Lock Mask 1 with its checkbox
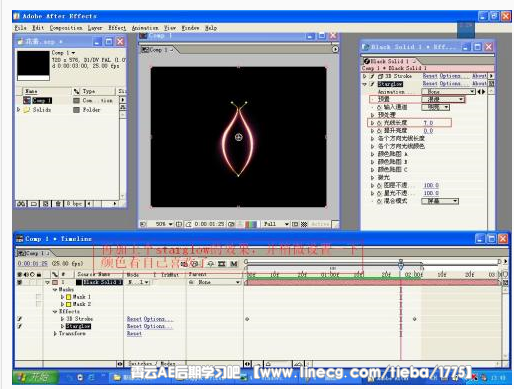The width and height of the screenshot is (514, 389). click(39, 297)
